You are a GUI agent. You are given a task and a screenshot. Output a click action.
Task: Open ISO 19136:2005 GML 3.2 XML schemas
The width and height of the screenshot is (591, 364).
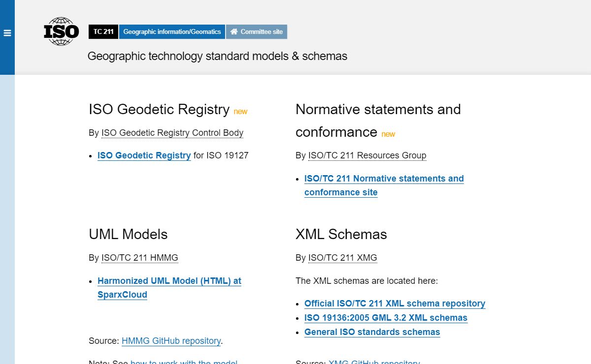(x=386, y=318)
